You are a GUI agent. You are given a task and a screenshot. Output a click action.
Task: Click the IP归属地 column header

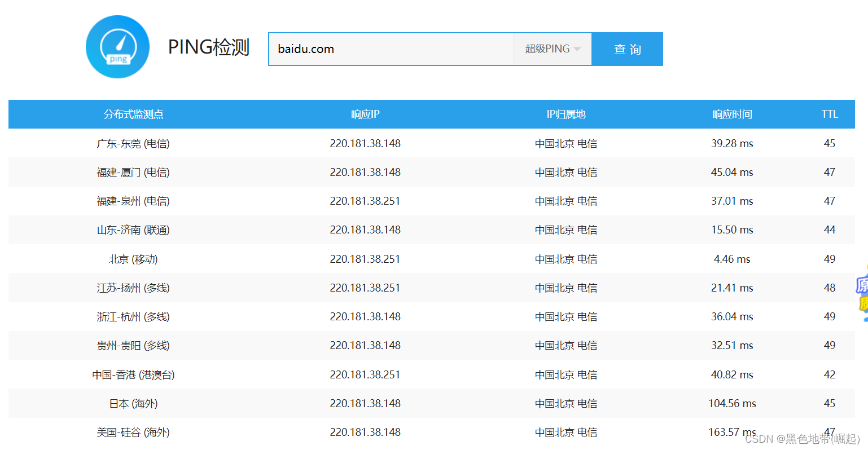pyautogui.click(x=566, y=114)
